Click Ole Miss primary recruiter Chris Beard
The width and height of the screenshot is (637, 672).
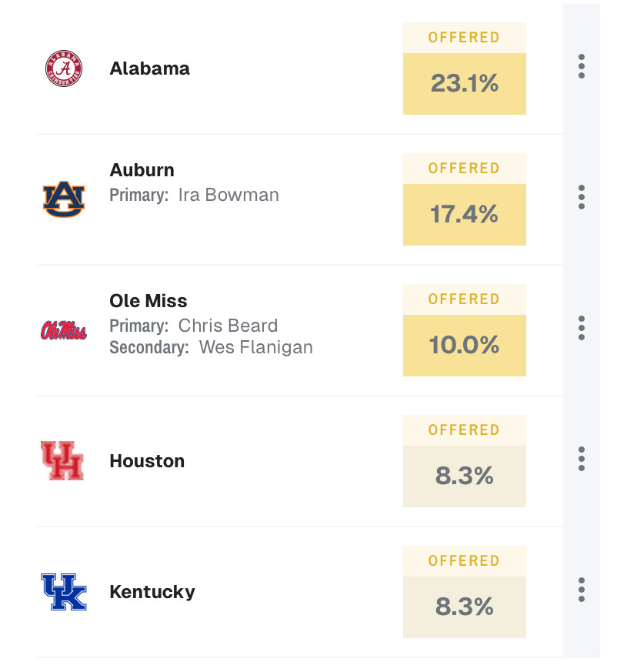click(x=228, y=326)
